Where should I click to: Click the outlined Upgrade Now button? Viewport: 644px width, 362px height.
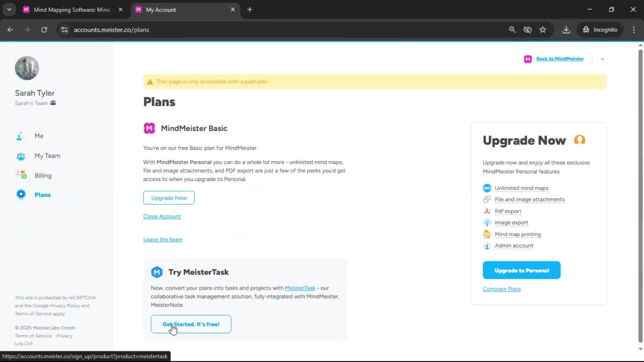(x=169, y=198)
